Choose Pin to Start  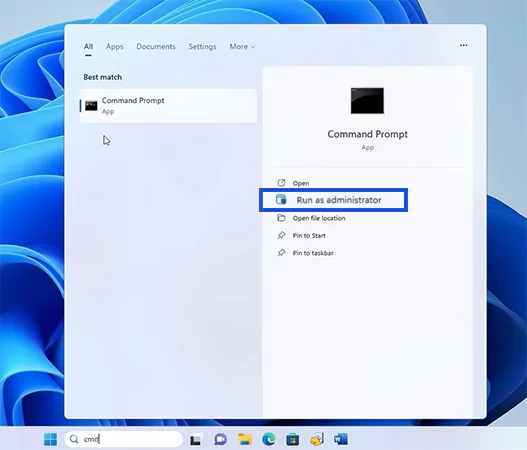309,236
